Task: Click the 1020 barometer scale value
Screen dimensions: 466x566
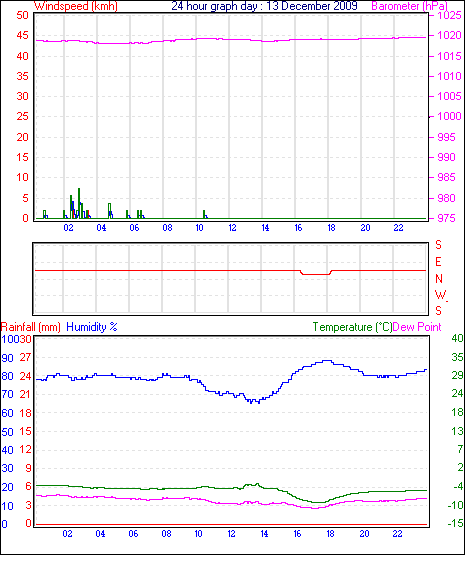Action: pyautogui.click(x=449, y=35)
